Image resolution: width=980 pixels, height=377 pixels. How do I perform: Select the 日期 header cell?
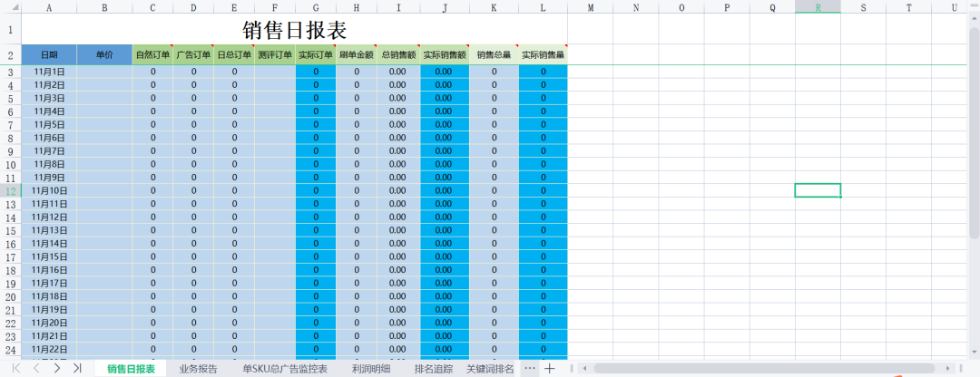pos(49,54)
